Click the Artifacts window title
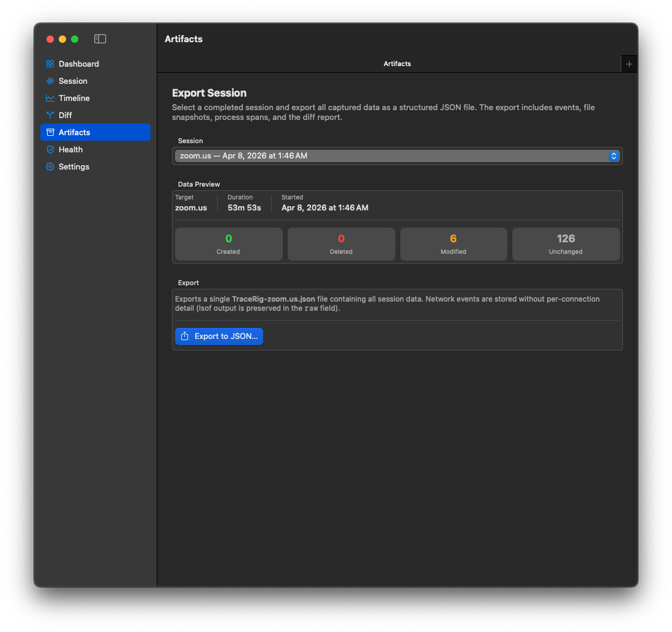 (x=184, y=39)
